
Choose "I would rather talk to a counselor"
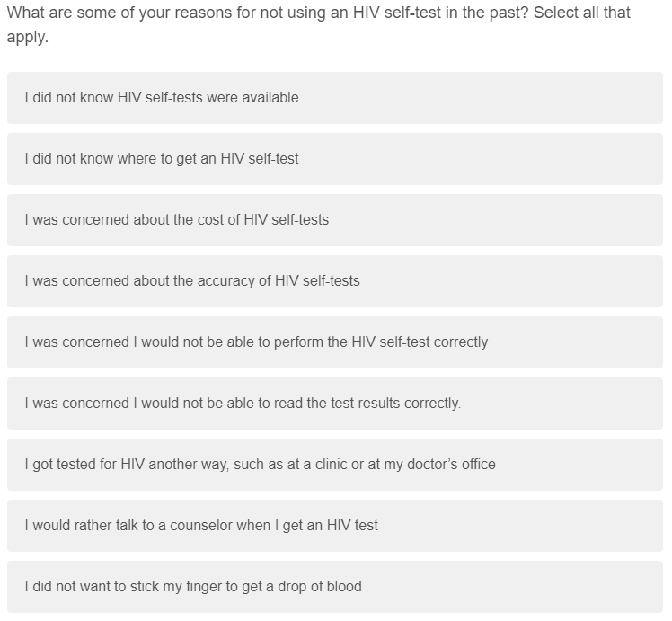click(201, 526)
